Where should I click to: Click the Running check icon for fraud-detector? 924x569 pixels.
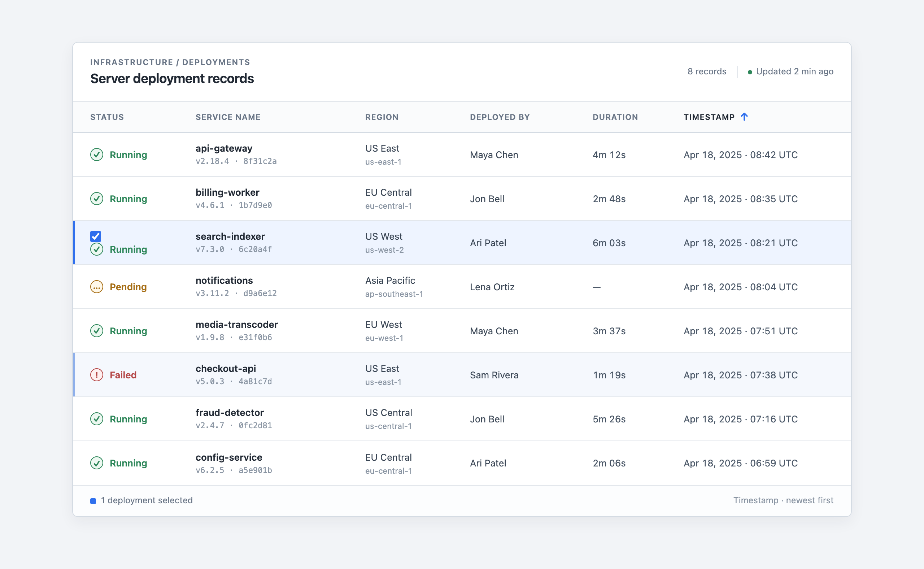pos(97,419)
